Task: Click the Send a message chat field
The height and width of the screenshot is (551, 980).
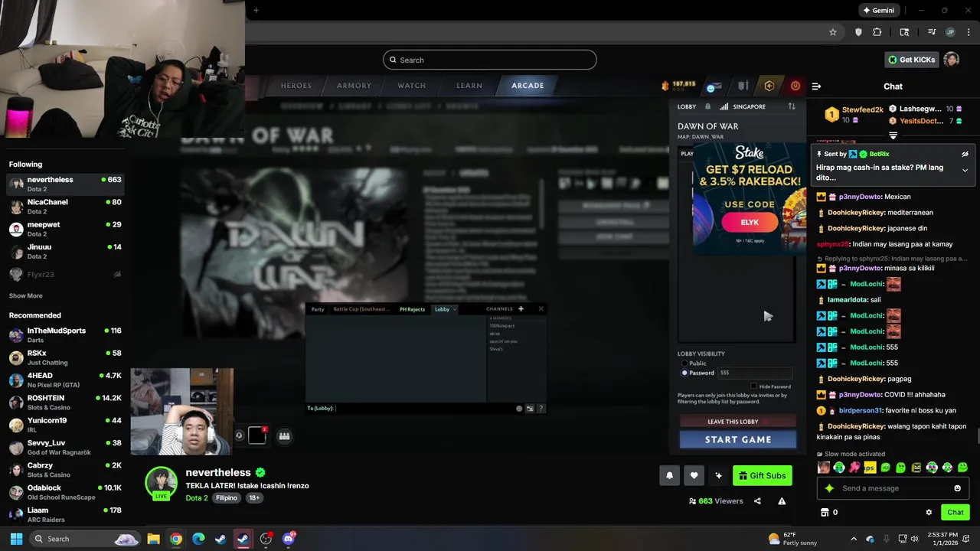Action: pos(892,488)
